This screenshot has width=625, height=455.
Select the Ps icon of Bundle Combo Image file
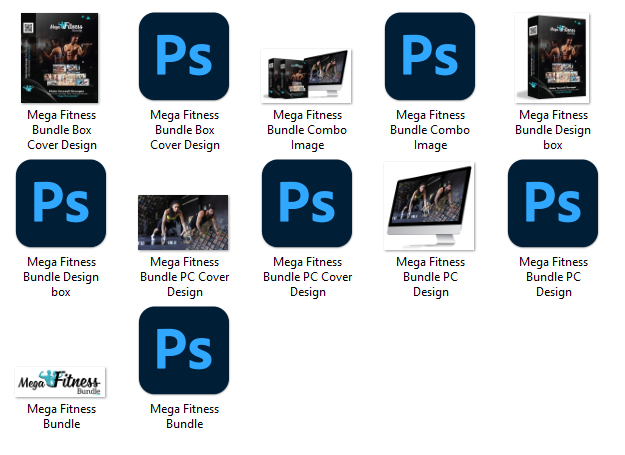430,56
